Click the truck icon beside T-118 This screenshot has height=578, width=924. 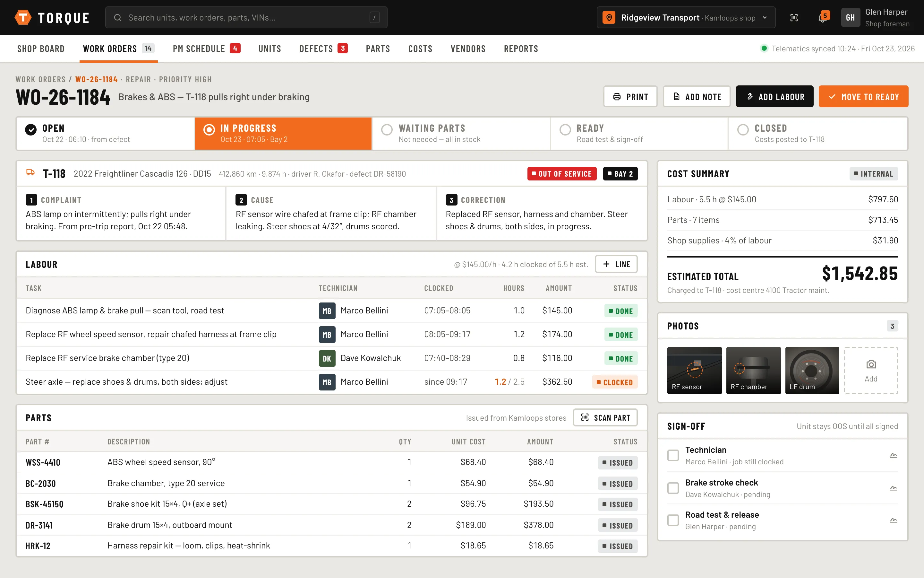point(30,173)
